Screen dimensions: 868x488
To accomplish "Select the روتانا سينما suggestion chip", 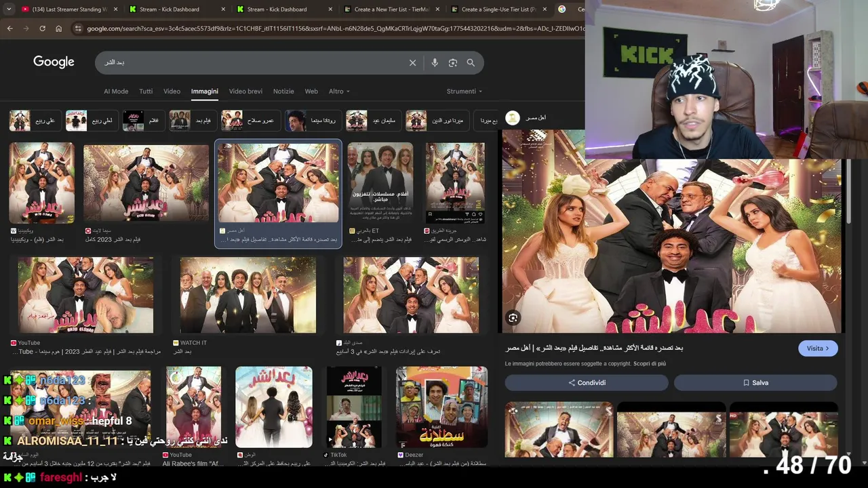I will point(311,121).
